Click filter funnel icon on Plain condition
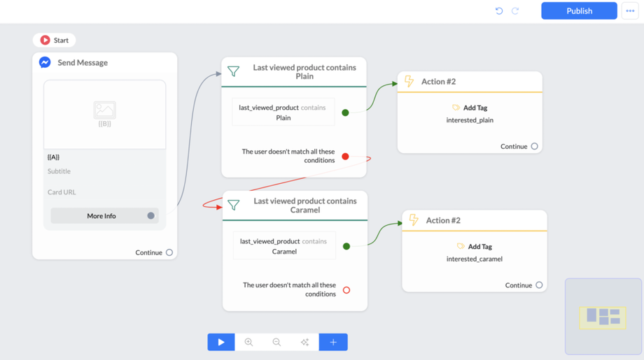Screen dimensions: 644x360 pos(234,71)
